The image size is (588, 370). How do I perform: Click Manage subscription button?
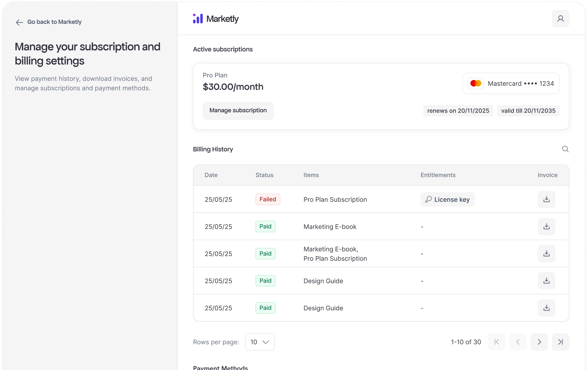(238, 110)
